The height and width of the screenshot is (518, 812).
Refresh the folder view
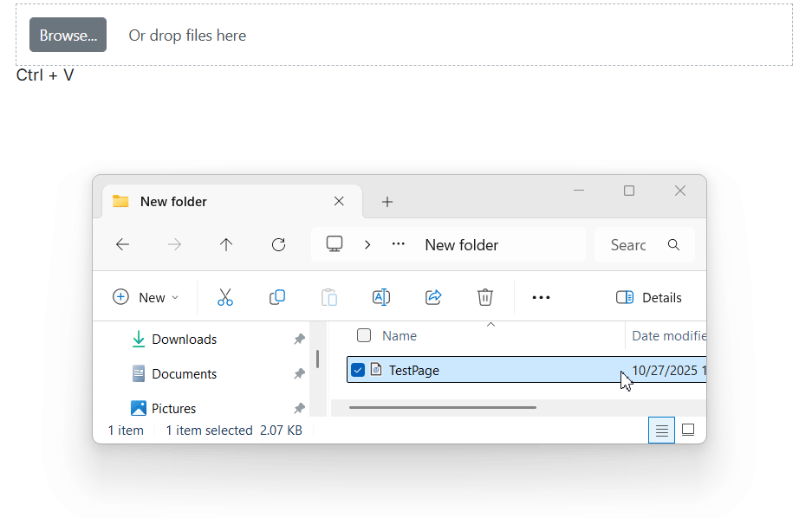pos(278,244)
